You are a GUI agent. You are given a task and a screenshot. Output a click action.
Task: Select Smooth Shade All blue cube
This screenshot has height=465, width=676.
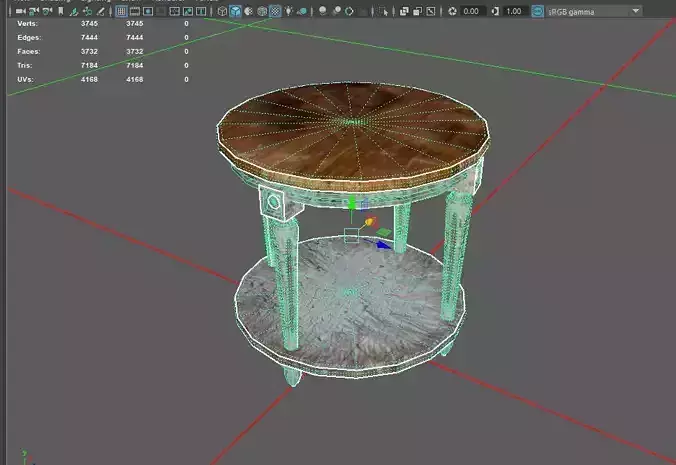coord(235,11)
